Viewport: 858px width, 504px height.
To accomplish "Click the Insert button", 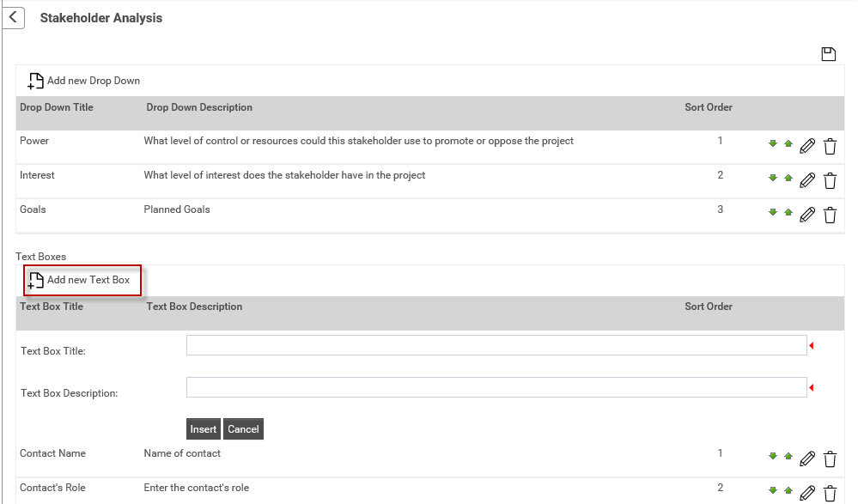I will click(203, 429).
